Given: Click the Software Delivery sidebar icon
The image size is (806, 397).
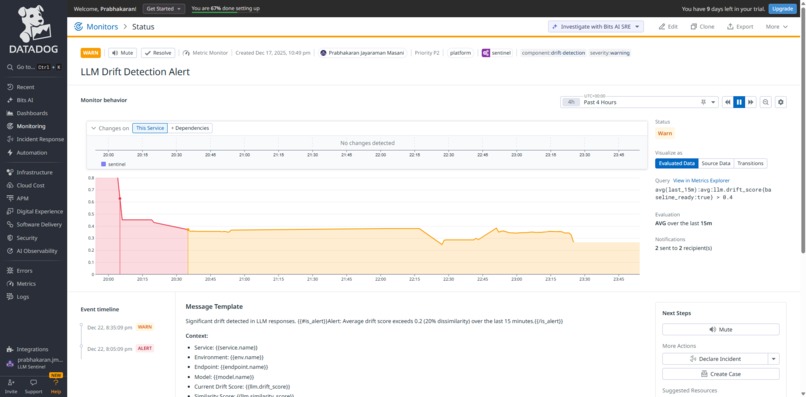Looking at the screenshot, I should [10, 225].
